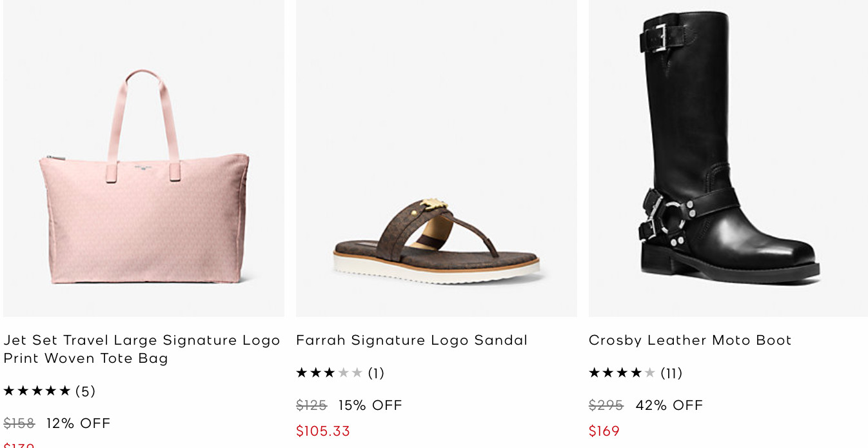The height and width of the screenshot is (448, 868).
Task: Open the (1) review count for Farrah sandal
Action: [x=376, y=373]
